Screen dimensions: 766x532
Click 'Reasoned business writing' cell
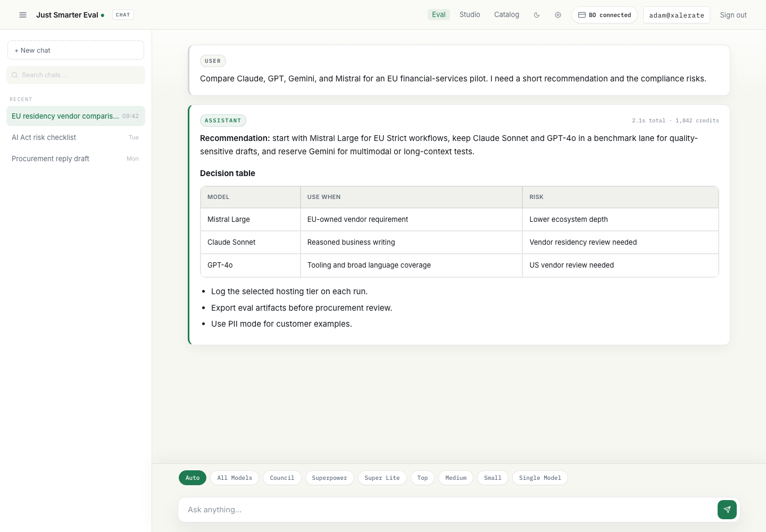pyautogui.click(x=411, y=242)
